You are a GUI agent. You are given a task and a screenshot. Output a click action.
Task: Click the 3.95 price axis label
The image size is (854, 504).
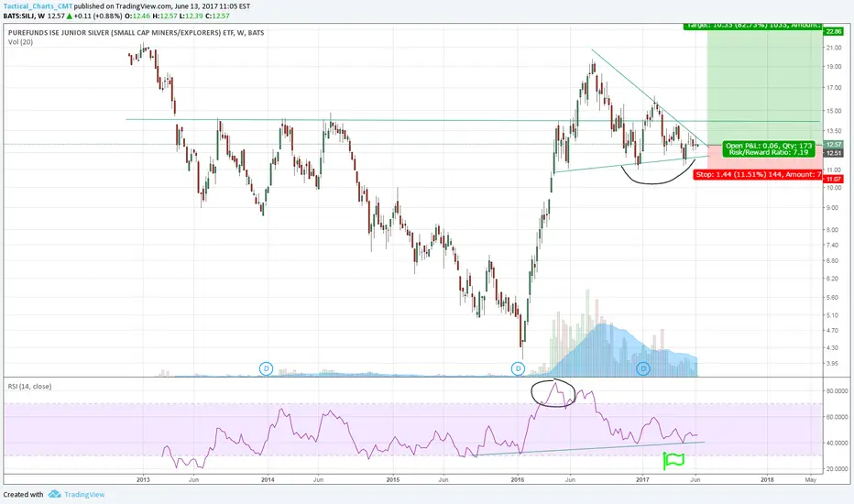pyautogui.click(x=833, y=364)
